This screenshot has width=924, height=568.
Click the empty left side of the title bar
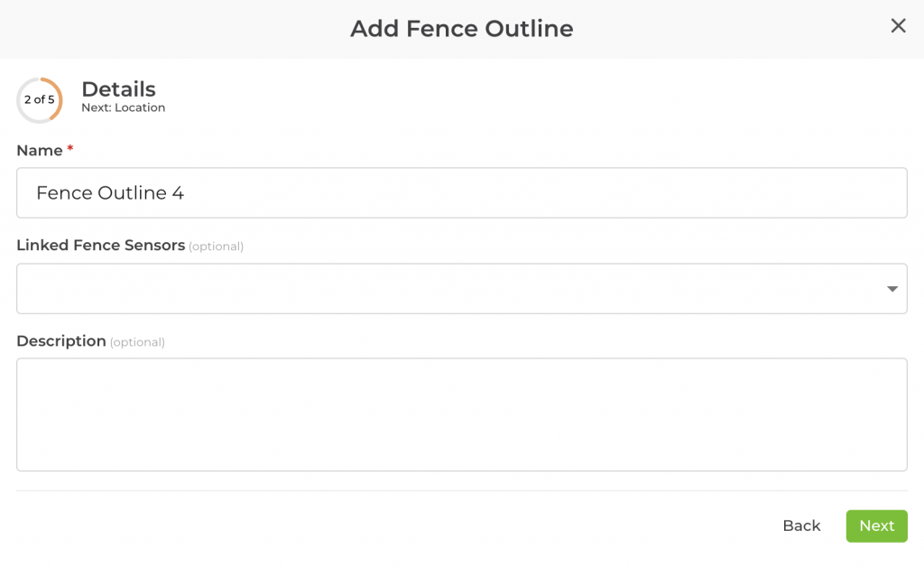pyautogui.click(x=135, y=29)
